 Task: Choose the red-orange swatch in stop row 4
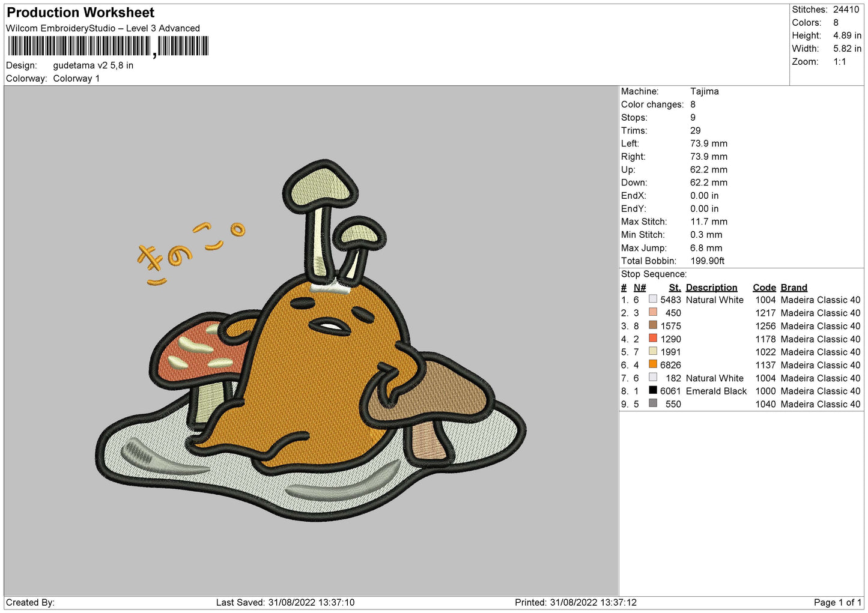tap(653, 339)
